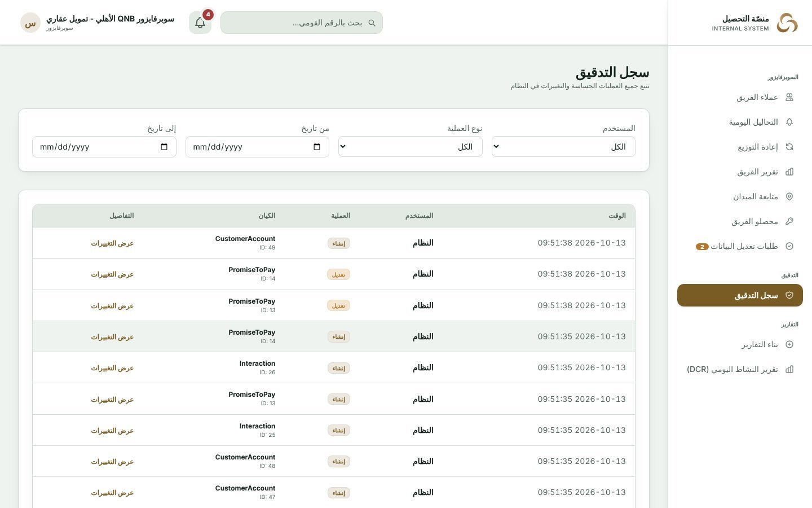
Task: Click the تعديل badge for PromiseToPay ID 13
Action: pyautogui.click(x=339, y=305)
